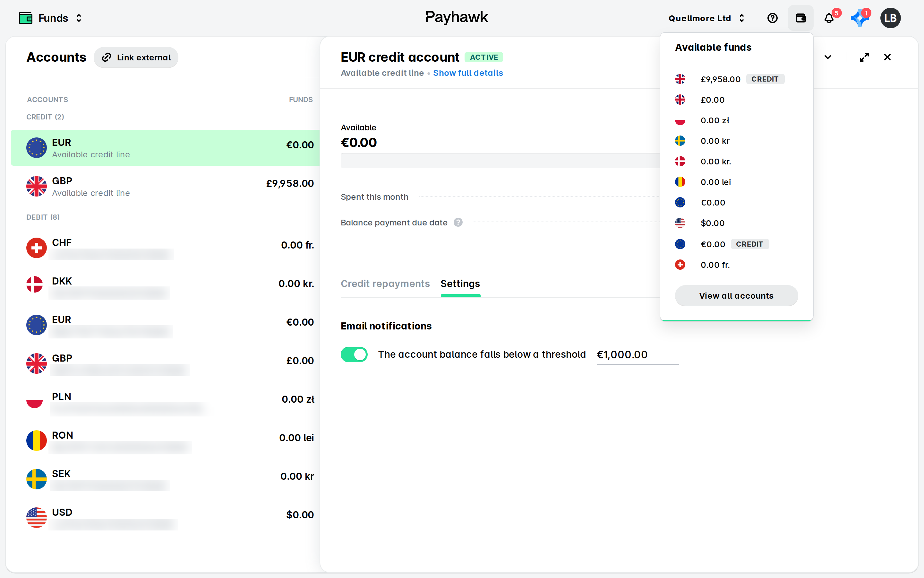Select 0.00 kr. Danish entry in funds popup
This screenshot has height=578, width=924.
[736, 162]
